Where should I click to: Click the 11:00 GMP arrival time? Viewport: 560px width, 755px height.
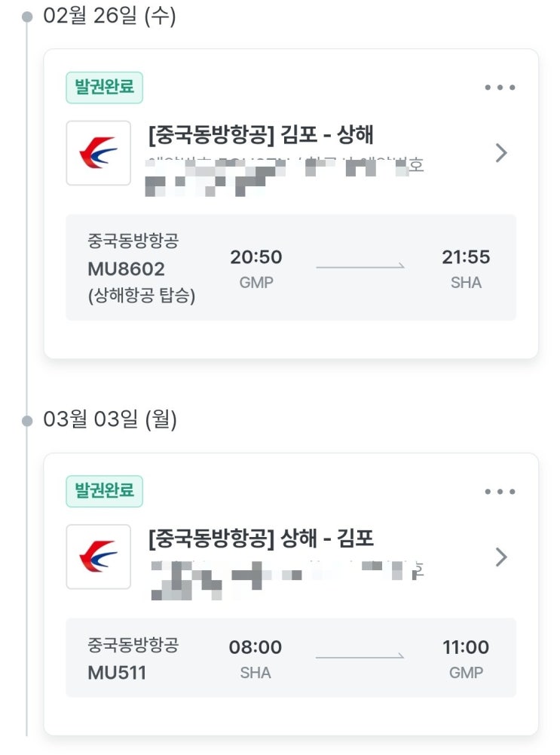click(465, 648)
